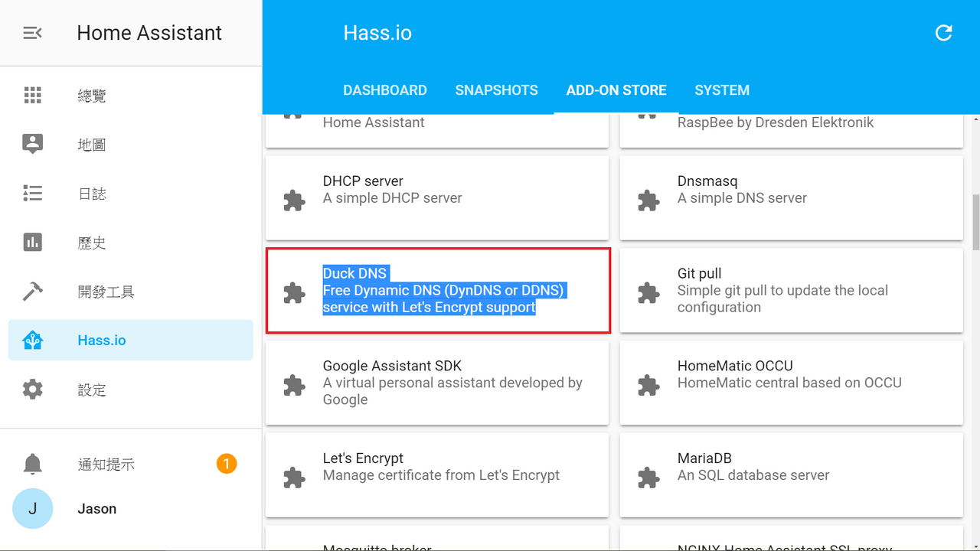The height and width of the screenshot is (551, 980).
Task: Click the 'A simple DHCP server' description
Action: click(x=393, y=198)
